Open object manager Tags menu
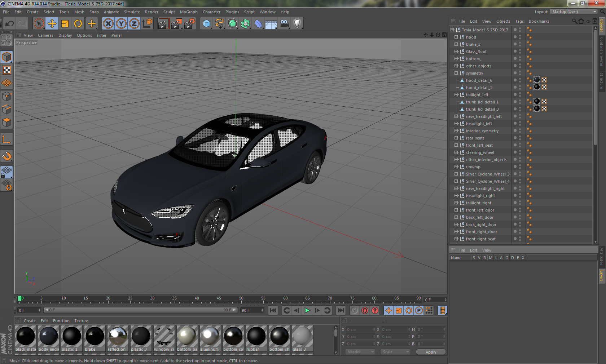This screenshot has width=606, height=364. pyautogui.click(x=519, y=21)
